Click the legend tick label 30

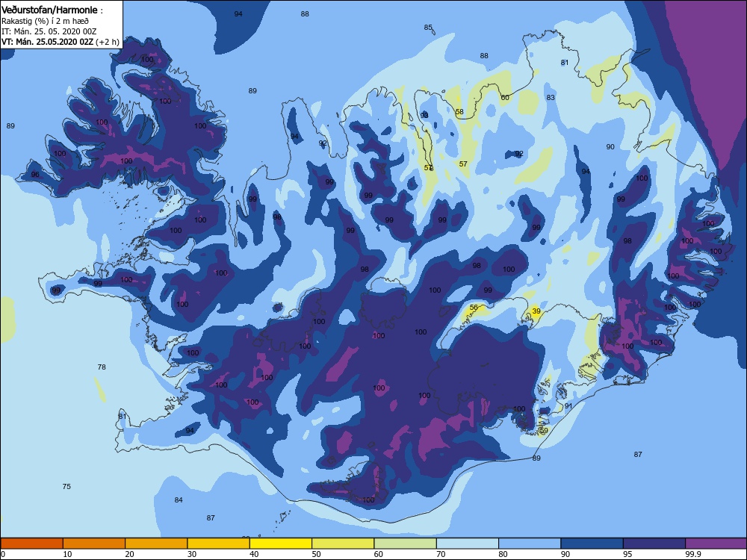point(192,554)
